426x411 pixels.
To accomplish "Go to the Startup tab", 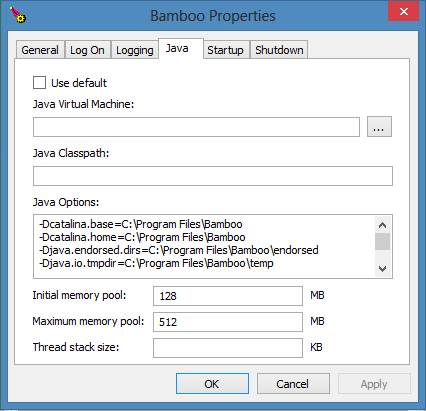I will tap(225, 50).
